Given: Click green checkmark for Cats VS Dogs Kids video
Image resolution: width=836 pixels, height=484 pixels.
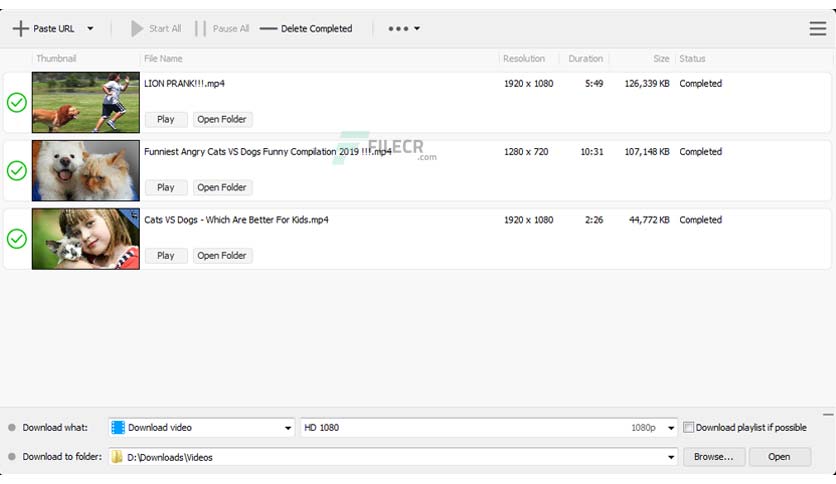Looking at the screenshot, I should point(17,239).
